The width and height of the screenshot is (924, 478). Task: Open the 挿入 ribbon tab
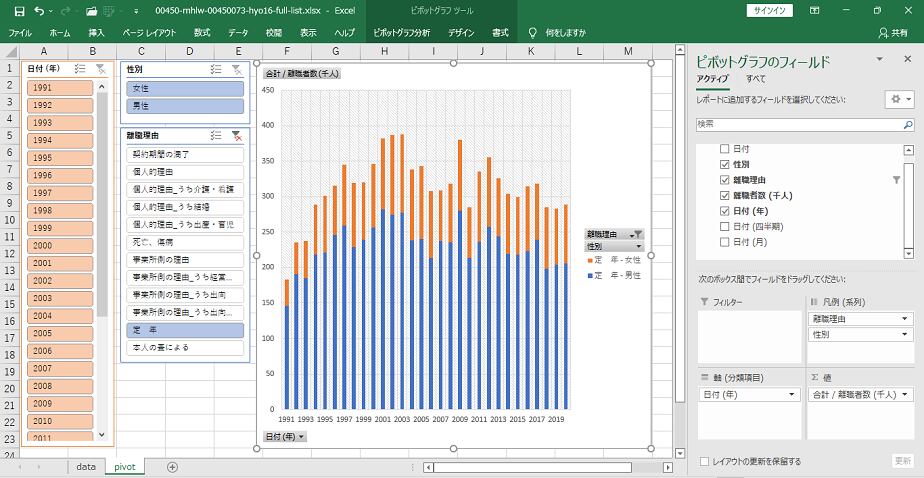pos(97,32)
